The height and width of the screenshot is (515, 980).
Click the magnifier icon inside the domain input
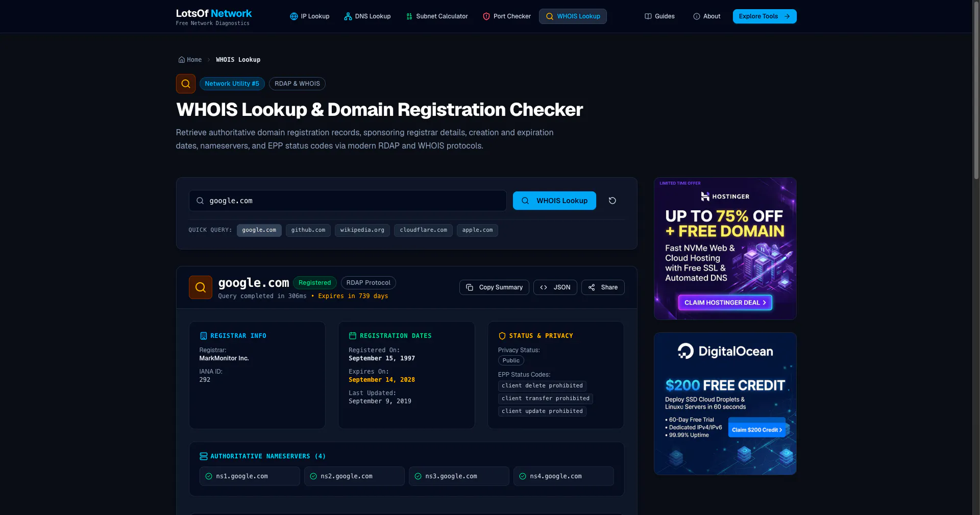click(200, 201)
